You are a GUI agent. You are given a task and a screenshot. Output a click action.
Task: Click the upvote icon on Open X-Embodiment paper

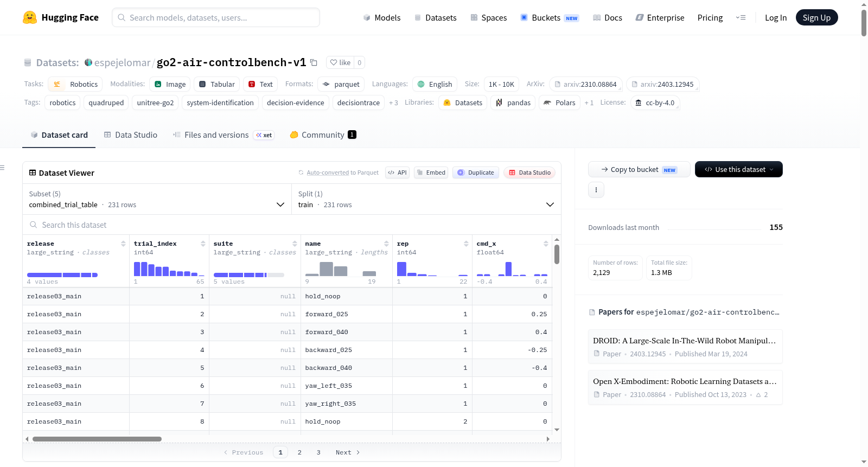(758, 395)
